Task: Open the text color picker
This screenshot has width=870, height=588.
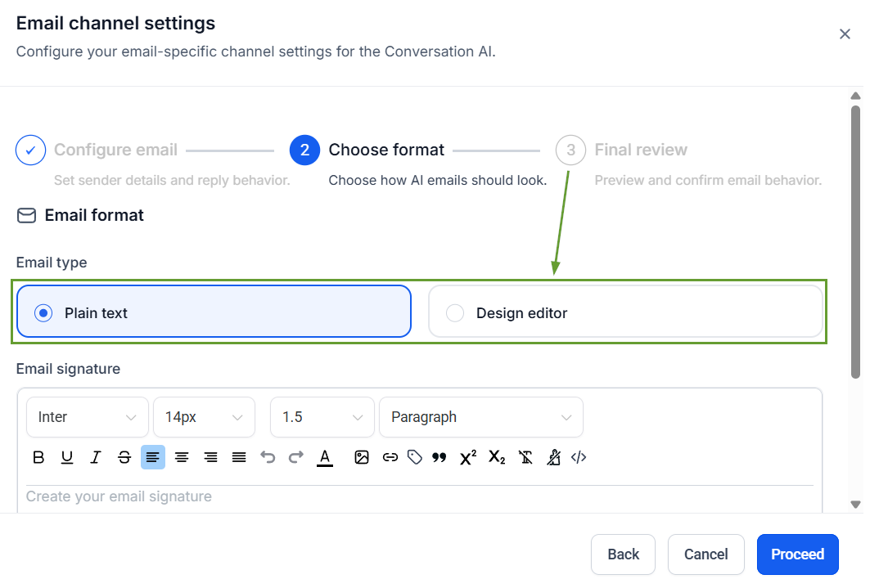Action: pos(325,457)
